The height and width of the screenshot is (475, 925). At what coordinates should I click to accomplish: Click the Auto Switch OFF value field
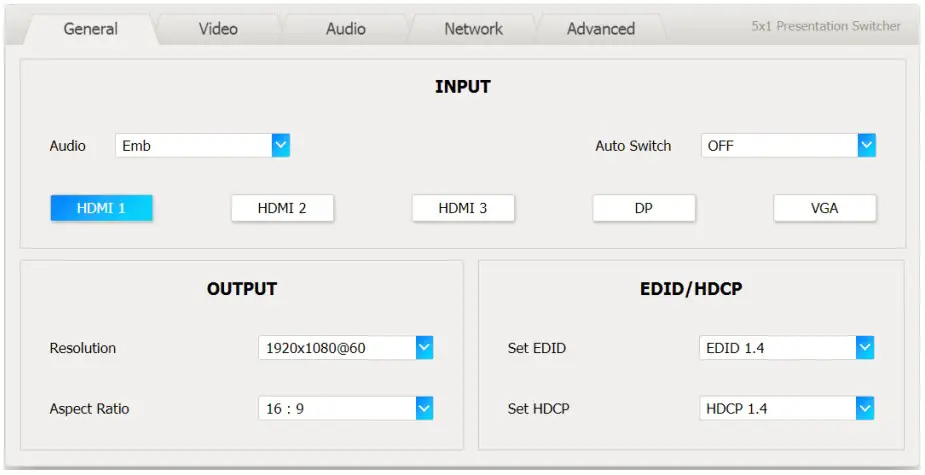point(779,146)
